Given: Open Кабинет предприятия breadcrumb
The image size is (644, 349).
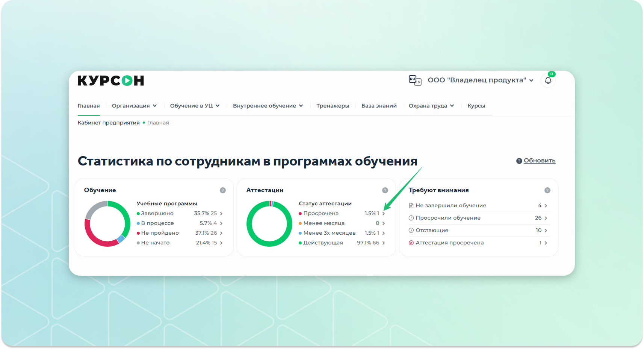Looking at the screenshot, I should point(109,123).
